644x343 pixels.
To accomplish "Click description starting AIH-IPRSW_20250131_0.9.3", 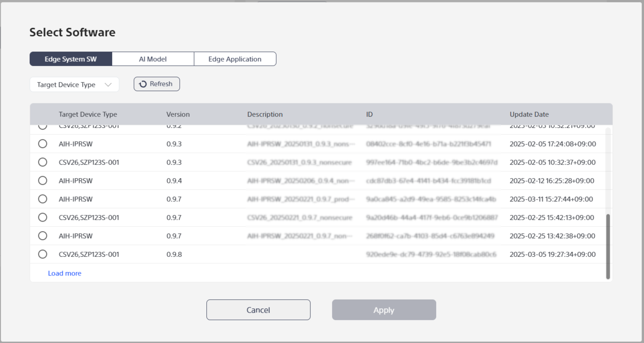I will pos(301,144).
